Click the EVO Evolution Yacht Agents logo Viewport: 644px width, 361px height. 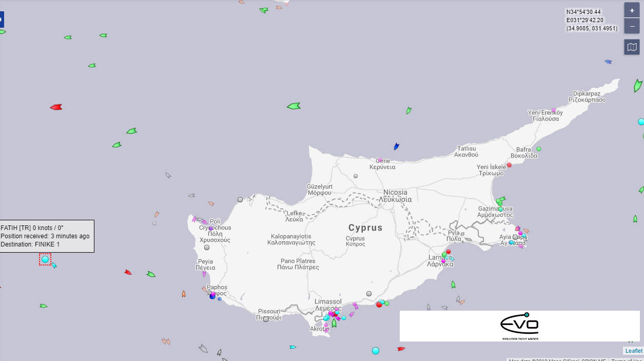click(x=519, y=326)
